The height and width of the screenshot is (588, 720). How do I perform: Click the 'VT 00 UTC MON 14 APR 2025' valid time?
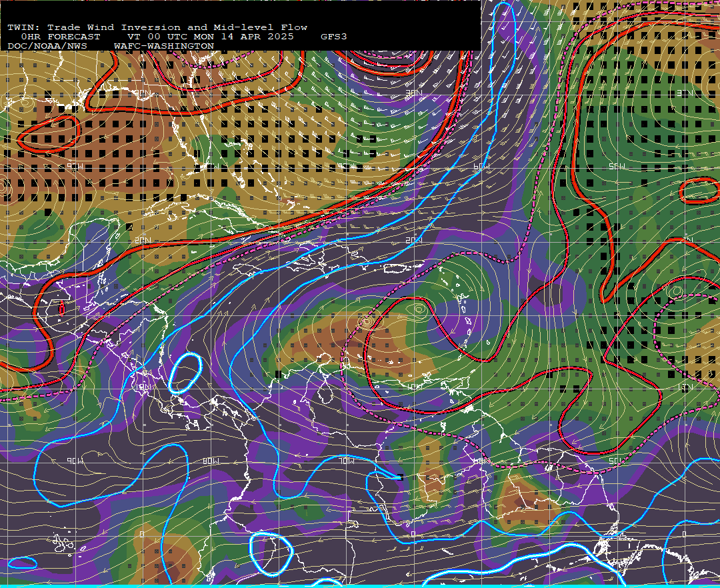point(210,37)
